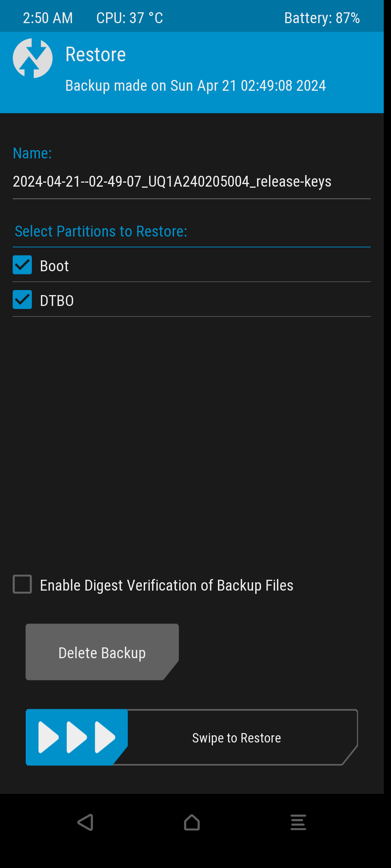Tap the TWRP logo icon
Screen dimensions: 391x868
coord(33,58)
